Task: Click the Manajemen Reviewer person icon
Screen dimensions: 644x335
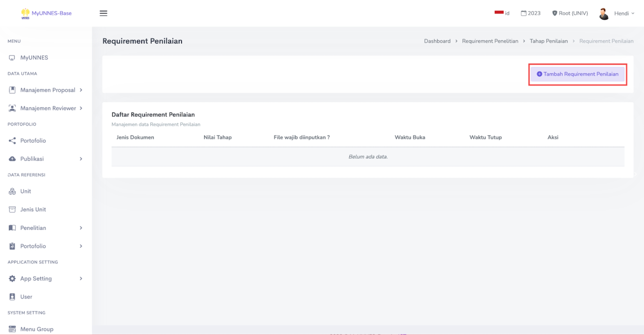Action: click(12, 108)
